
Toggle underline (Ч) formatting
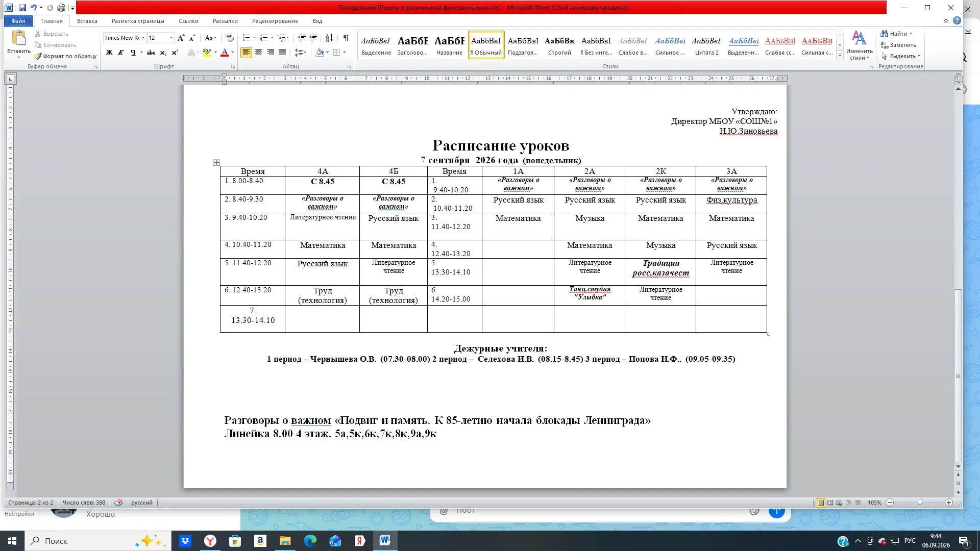pos(133,53)
